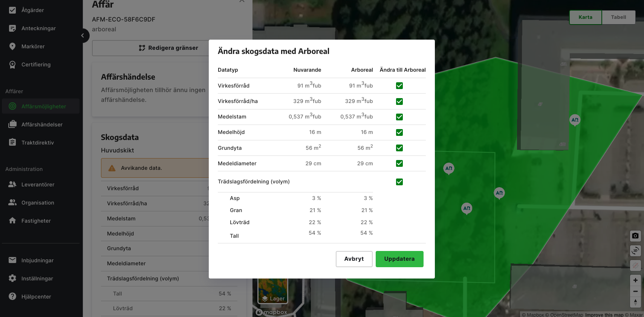Click Avbryt to cancel dialog

pyautogui.click(x=354, y=259)
